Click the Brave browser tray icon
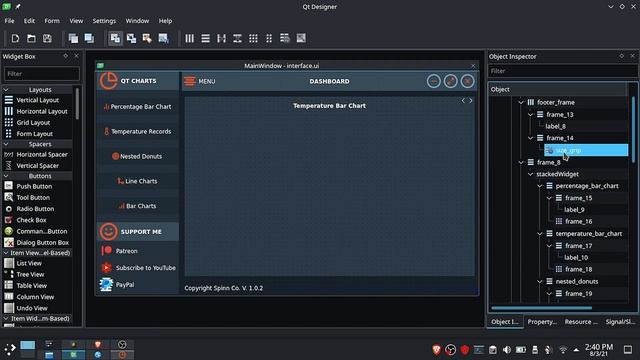This screenshot has width=640, height=360. pyautogui.click(x=436, y=350)
